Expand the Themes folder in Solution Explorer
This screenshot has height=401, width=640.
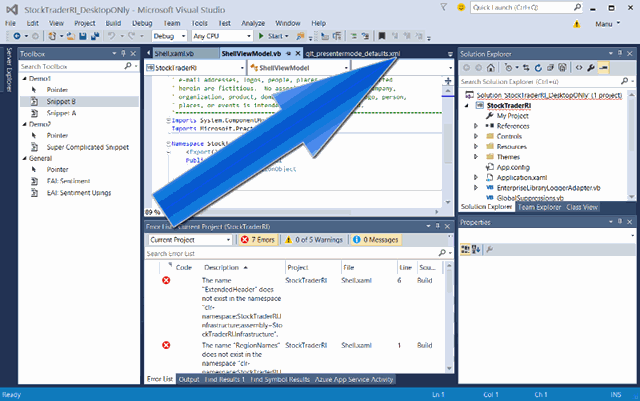click(x=476, y=157)
